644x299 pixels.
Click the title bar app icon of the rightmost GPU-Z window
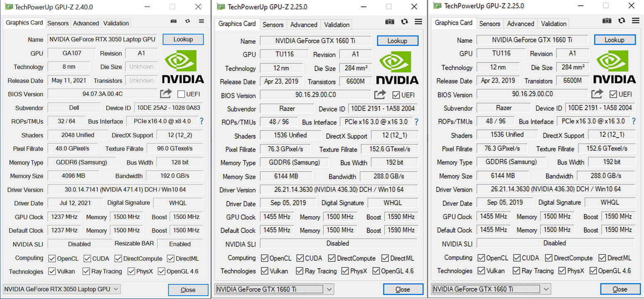pyautogui.click(x=438, y=6)
